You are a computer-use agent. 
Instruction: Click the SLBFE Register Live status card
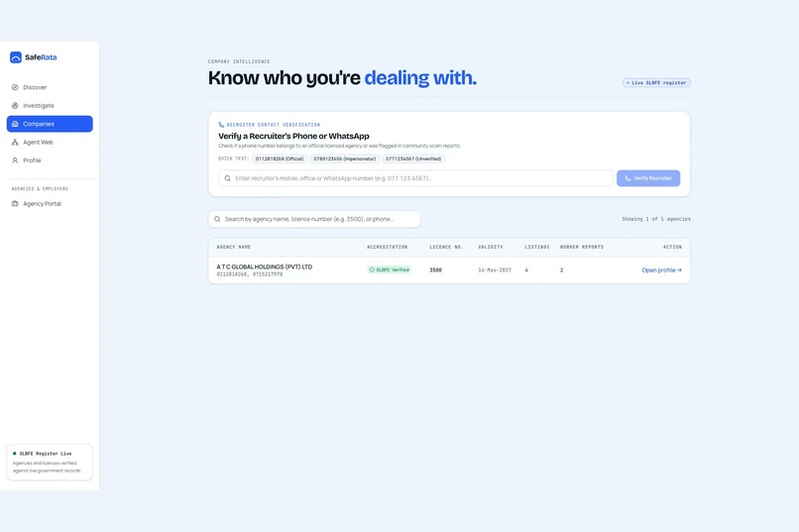click(50, 463)
